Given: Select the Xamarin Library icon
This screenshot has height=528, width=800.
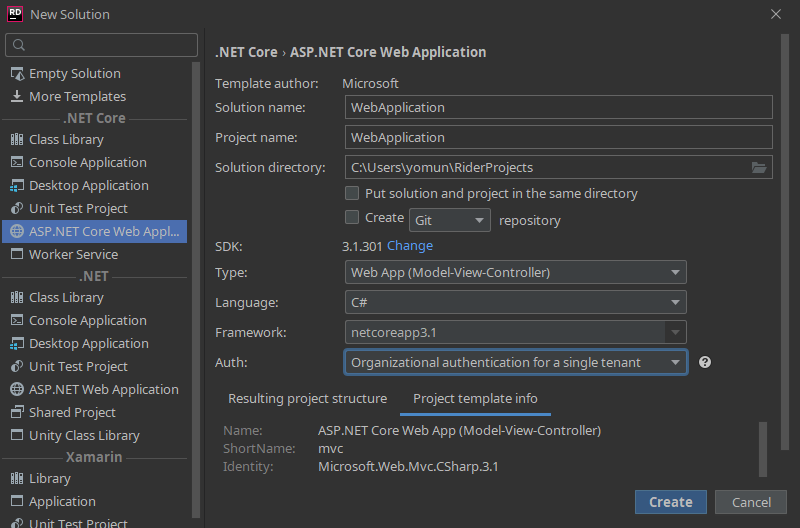Looking at the screenshot, I should point(17,478).
